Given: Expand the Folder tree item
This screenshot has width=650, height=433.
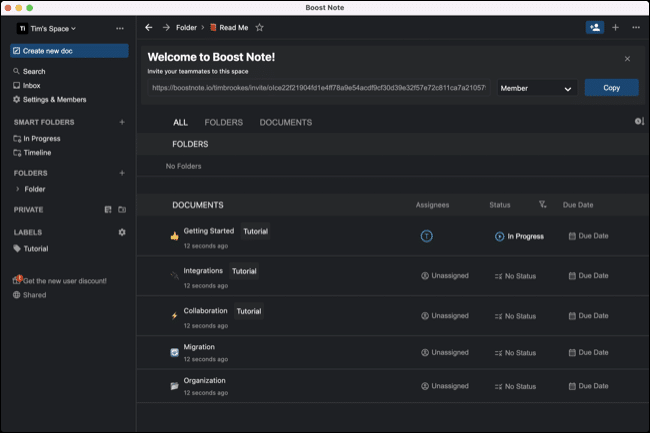Looking at the screenshot, I should click(x=17, y=189).
